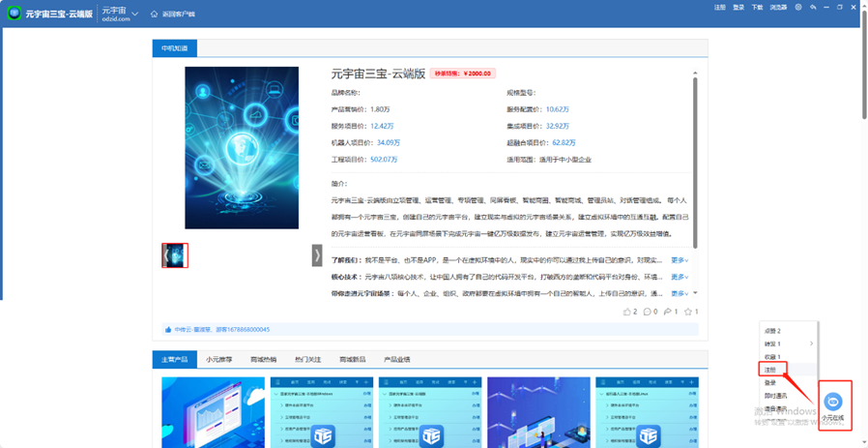Open the 12.42万 服务项目价 link
Viewport: 868px width, 448px height.
(382, 126)
